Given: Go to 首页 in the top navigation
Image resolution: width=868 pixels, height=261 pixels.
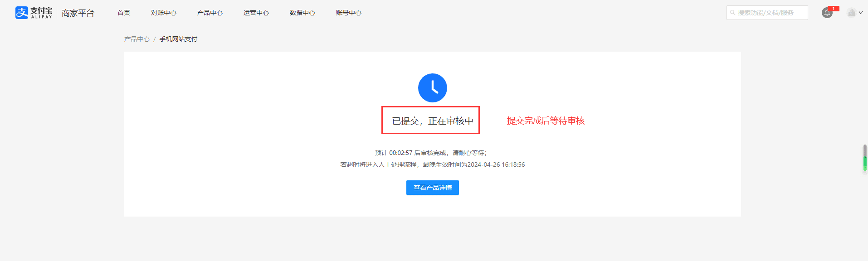Looking at the screenshot, I should (x=124, y=13).
